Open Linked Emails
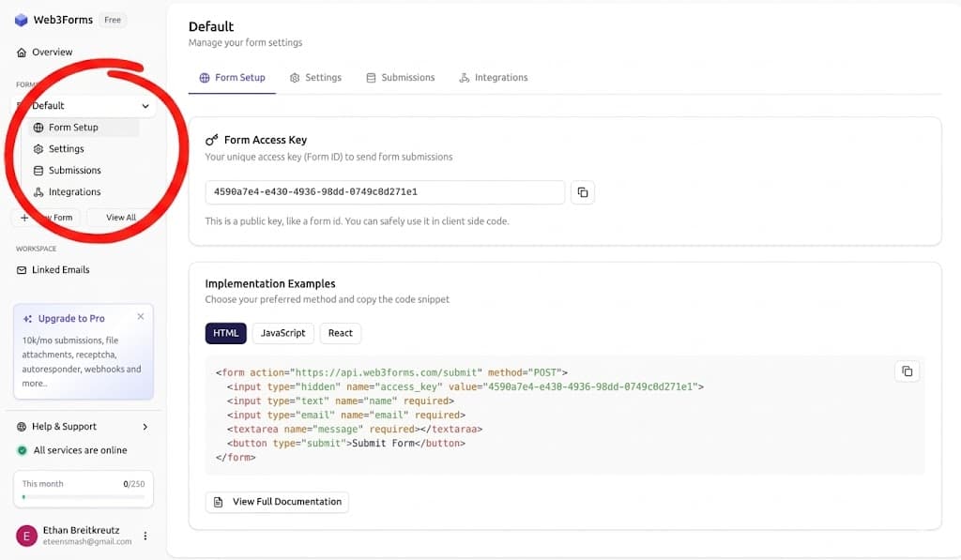Screen dimensions: 961x560 [60, 269]
